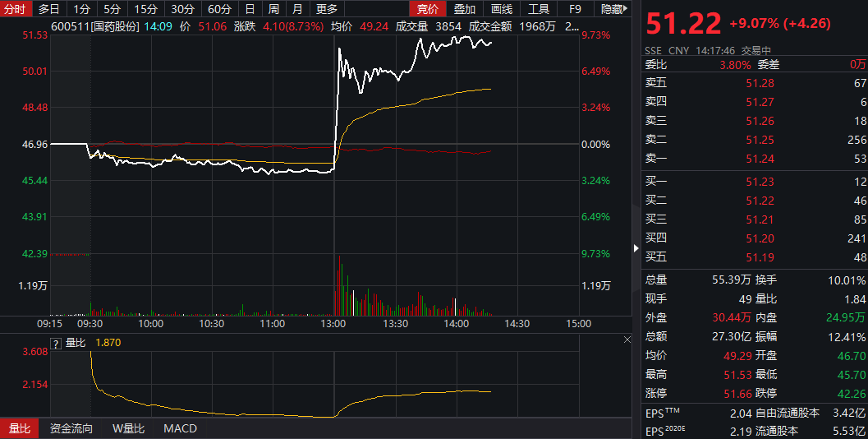Click the 跌停 limit-down price 42.26
This screenshot has width=868, height=439.
pos(852,394)
